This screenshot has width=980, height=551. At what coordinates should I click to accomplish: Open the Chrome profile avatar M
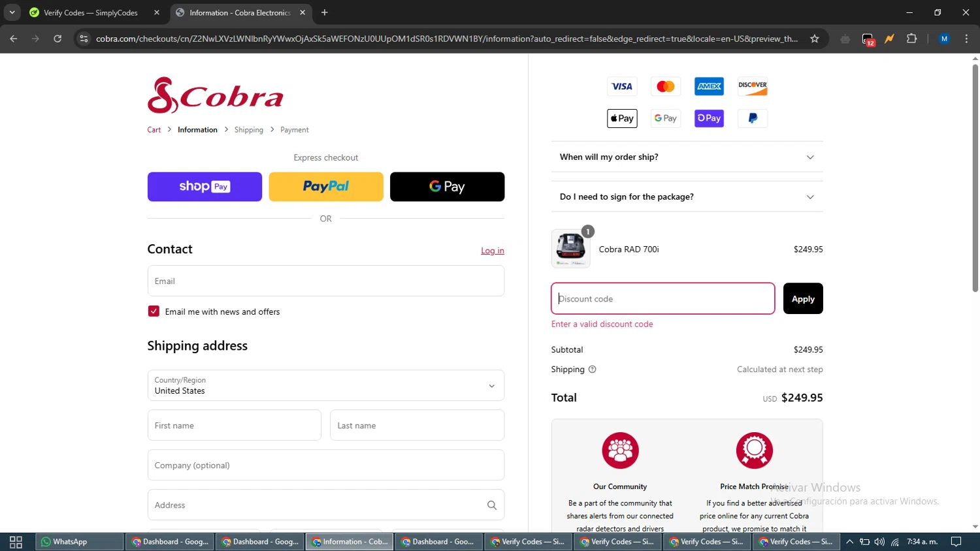pyautogui.click(x=944, y=39)
